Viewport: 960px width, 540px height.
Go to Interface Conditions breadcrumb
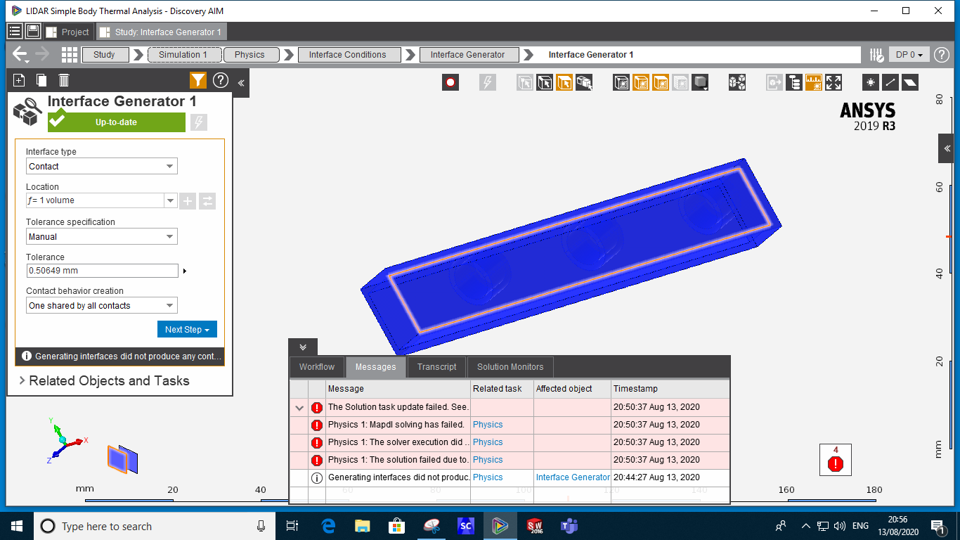[347, 54]
